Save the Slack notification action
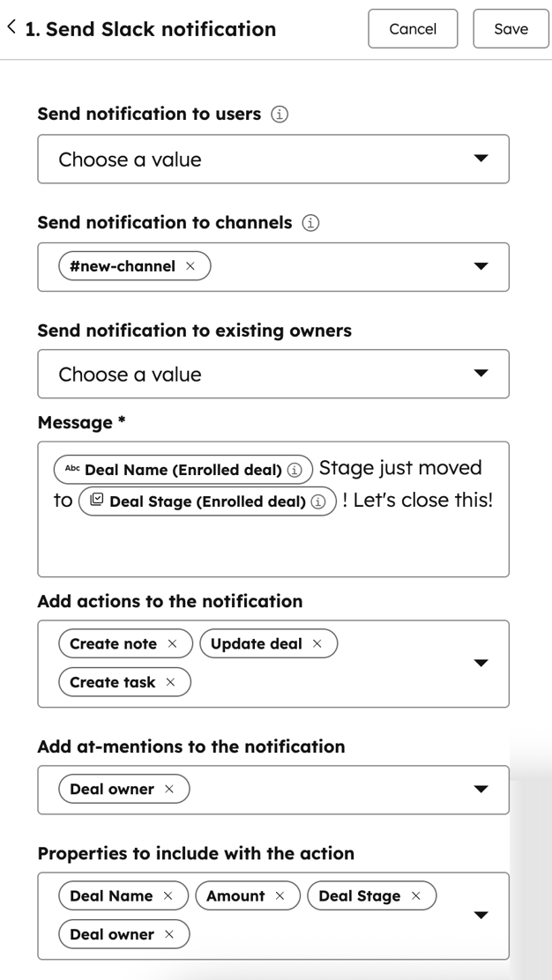This screenshot has height=980, width=552. 511,29
